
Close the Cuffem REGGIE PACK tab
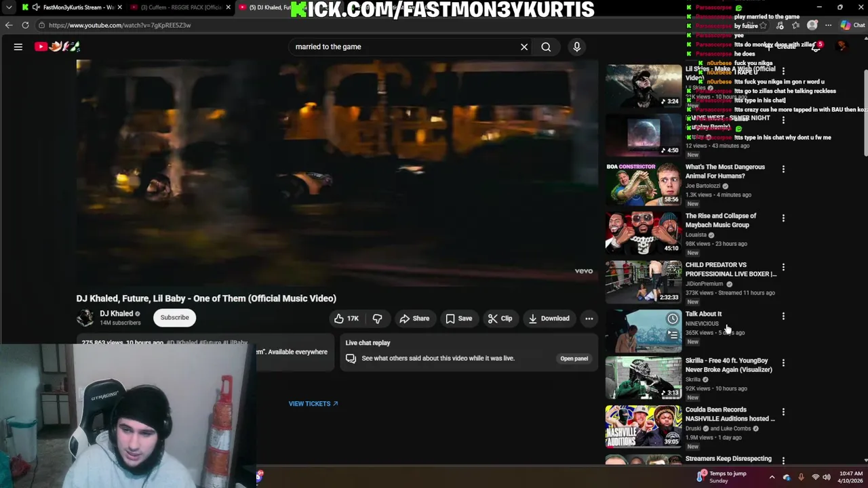229,7
